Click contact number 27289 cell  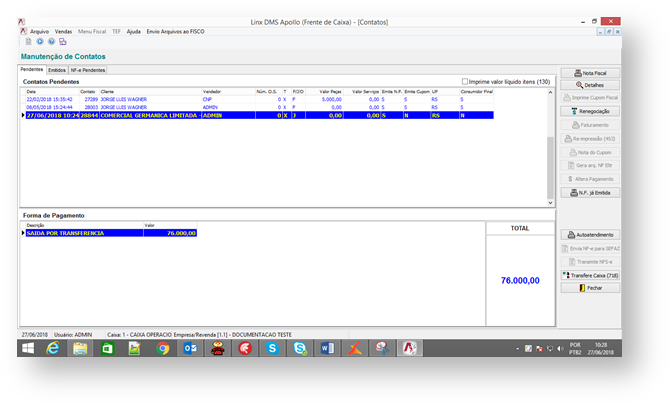tap(91, 99)
